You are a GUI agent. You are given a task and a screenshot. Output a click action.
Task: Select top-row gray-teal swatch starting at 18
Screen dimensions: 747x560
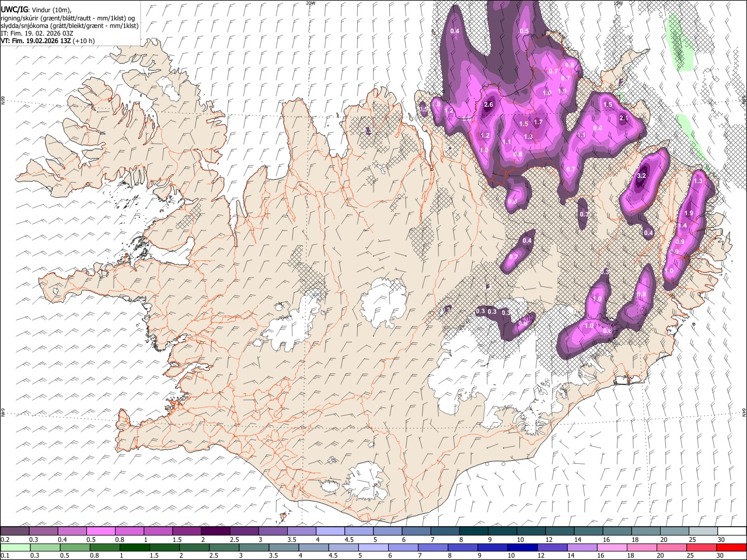(x=645, y=531)
